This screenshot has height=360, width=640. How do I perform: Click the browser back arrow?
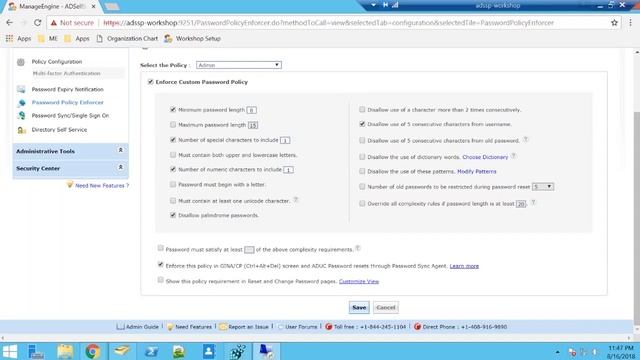pos(9,23)
